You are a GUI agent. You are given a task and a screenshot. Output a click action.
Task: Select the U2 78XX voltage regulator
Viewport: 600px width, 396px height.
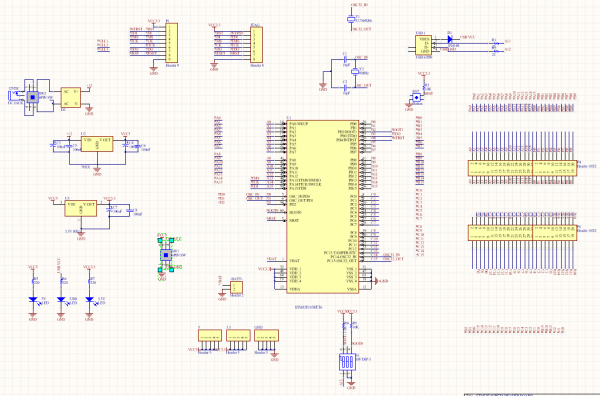(97, 144)
